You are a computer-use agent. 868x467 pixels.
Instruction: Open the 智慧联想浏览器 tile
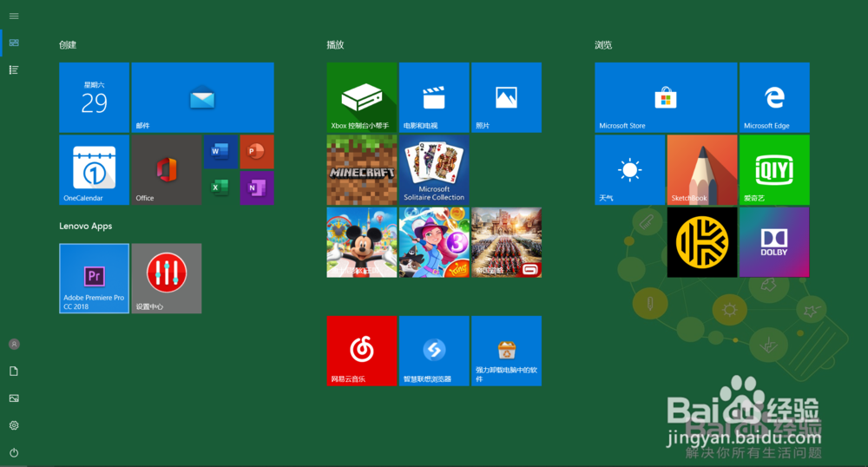[x=434, y=351]
